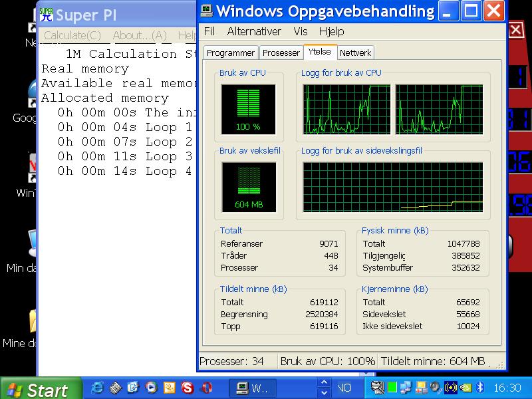Click the taskbar scroll down arrow

point(324,393)
